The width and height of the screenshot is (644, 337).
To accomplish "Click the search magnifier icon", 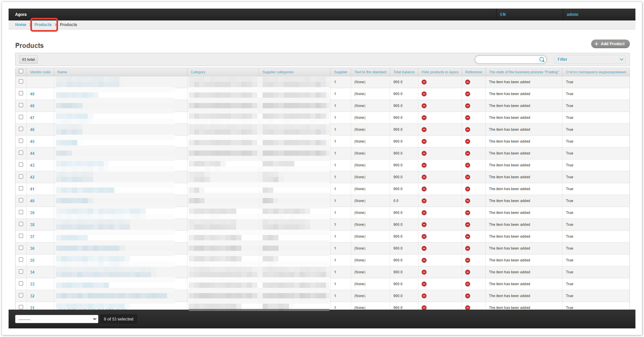I will pyautogui.click(x=541, y=60).
